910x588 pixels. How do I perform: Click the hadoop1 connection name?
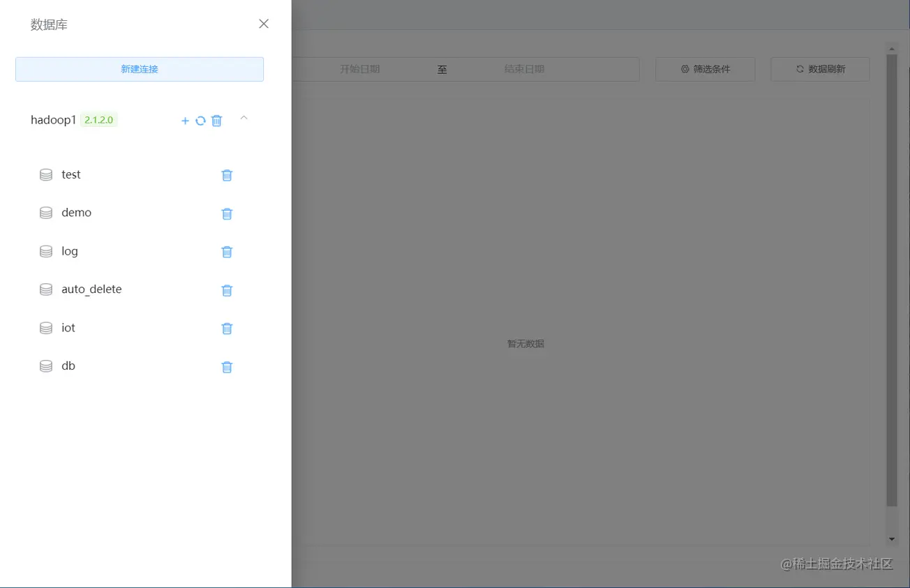[53, 120]
